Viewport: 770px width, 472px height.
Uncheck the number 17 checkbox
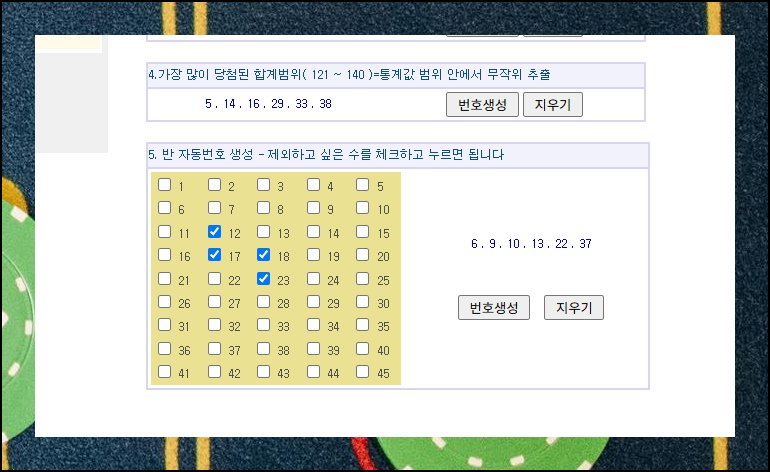point(215,254)
